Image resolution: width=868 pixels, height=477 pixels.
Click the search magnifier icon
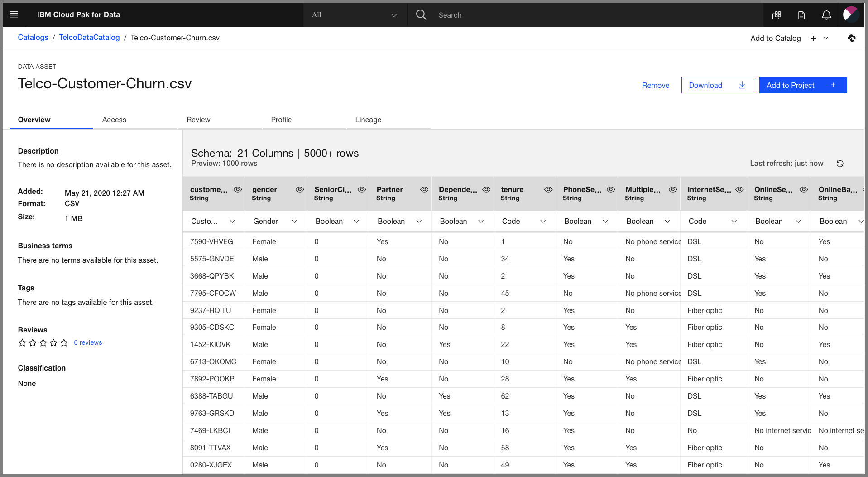[x=421, y=14]
